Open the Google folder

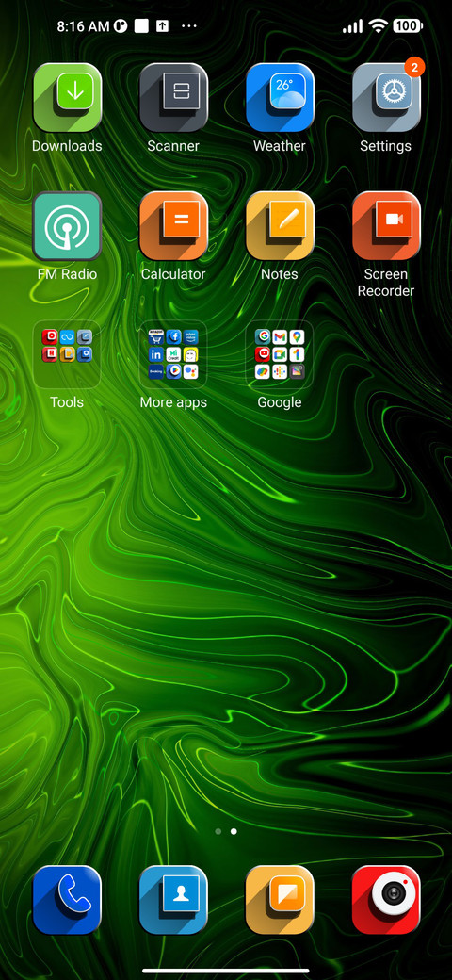point(280,353)
